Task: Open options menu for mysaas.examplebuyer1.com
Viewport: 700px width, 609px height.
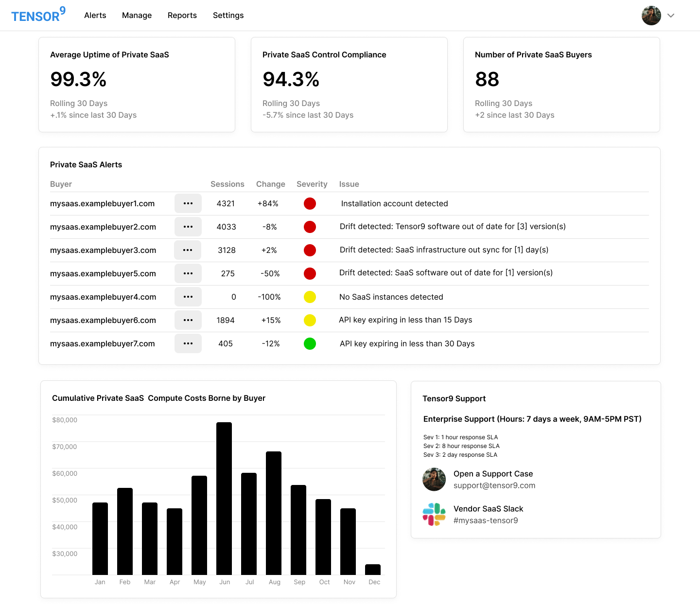Action: pos(188,203)
